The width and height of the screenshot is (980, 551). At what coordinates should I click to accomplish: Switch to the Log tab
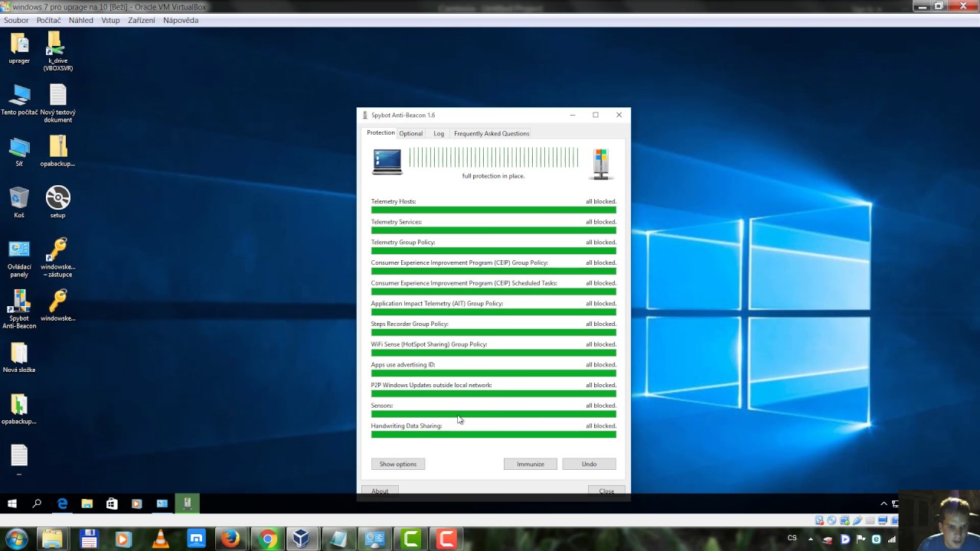point(439,133)
